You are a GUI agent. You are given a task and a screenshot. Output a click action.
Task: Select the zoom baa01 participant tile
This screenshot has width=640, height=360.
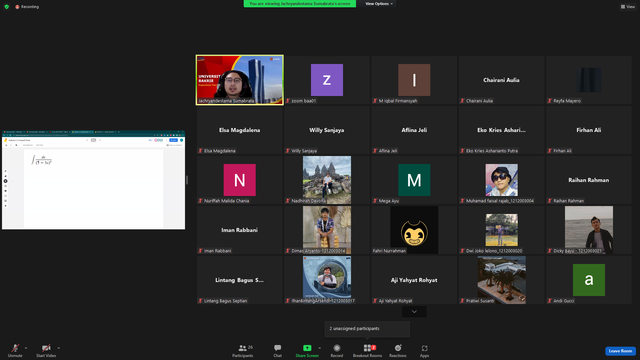[x=327, y=80]
